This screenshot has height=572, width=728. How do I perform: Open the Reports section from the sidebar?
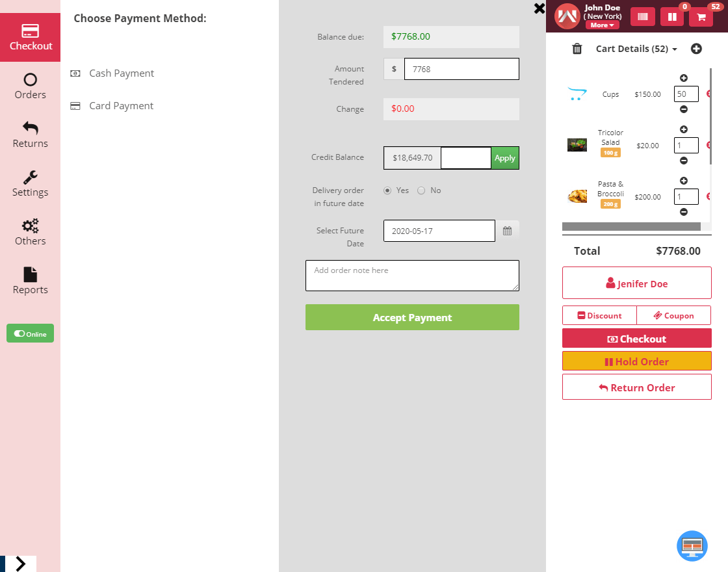coord(30,279)
